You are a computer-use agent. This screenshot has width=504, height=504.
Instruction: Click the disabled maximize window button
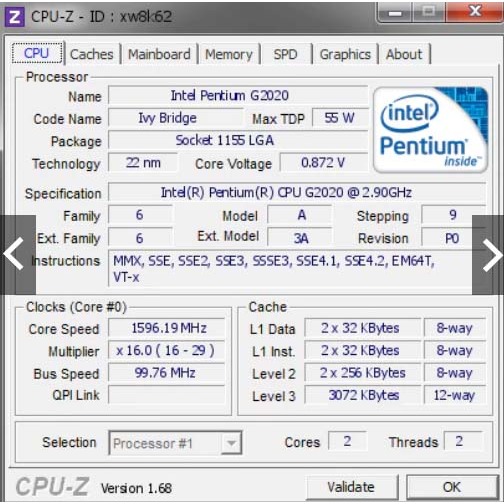tap(428, 12)
